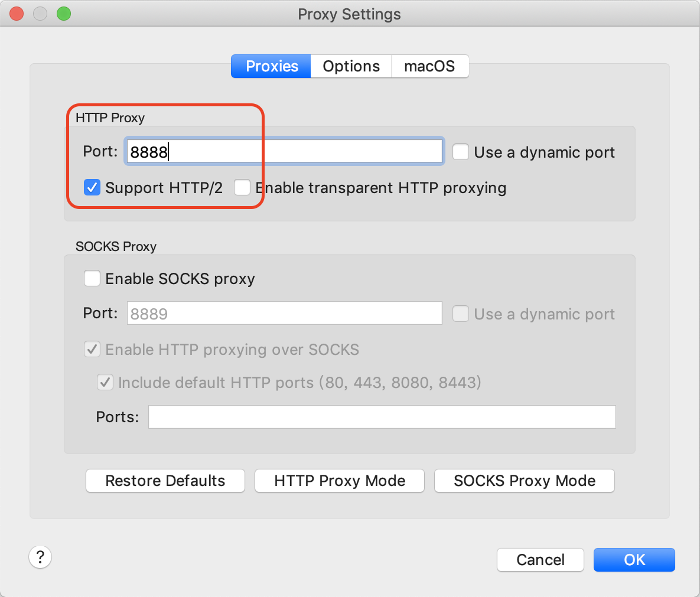Image resolution: width=700 pixels, height=597 pixels.
Task: Select the Proxies tab
Action: coord(270,66)
